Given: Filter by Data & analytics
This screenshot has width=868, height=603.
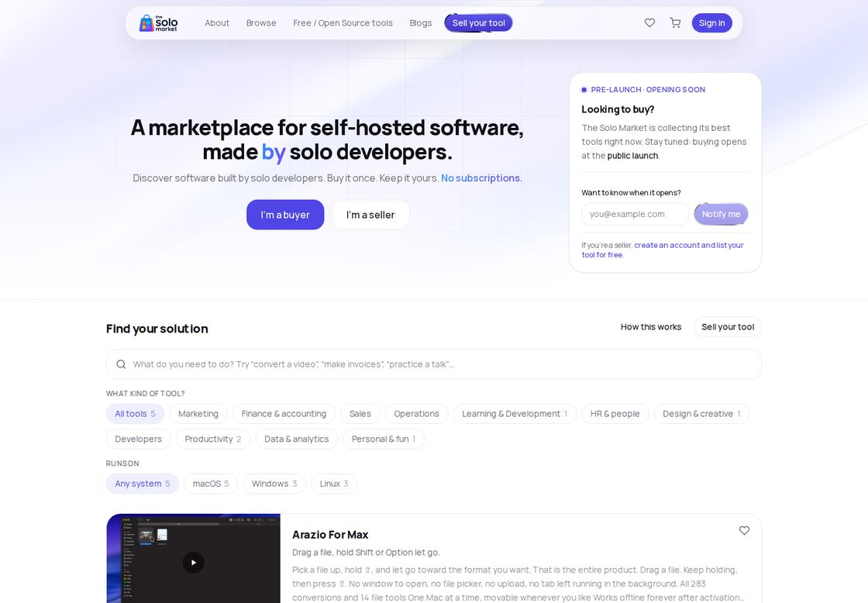Looking at the screenshot, I should pyautogui.click(x=297, y=439).
